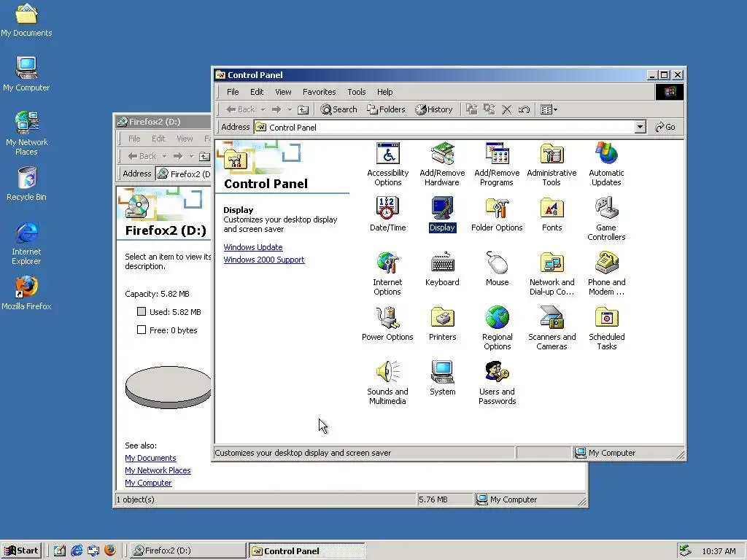The width and height of the screenshot is (747, 560).
Task: Click My Documents link in Firefox2 window
Action: coord(150,458)
